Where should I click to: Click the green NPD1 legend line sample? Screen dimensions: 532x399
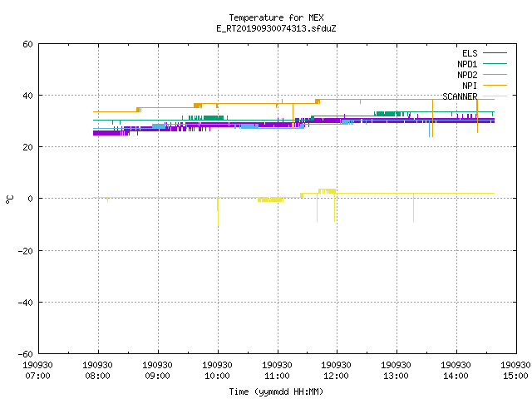[x=495, y=63]
